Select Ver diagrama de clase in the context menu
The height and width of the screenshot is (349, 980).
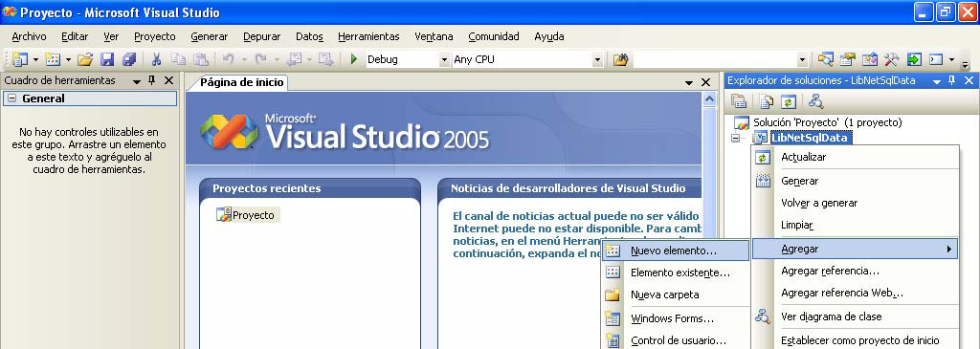pyautogui.click(x=855, y=316)
